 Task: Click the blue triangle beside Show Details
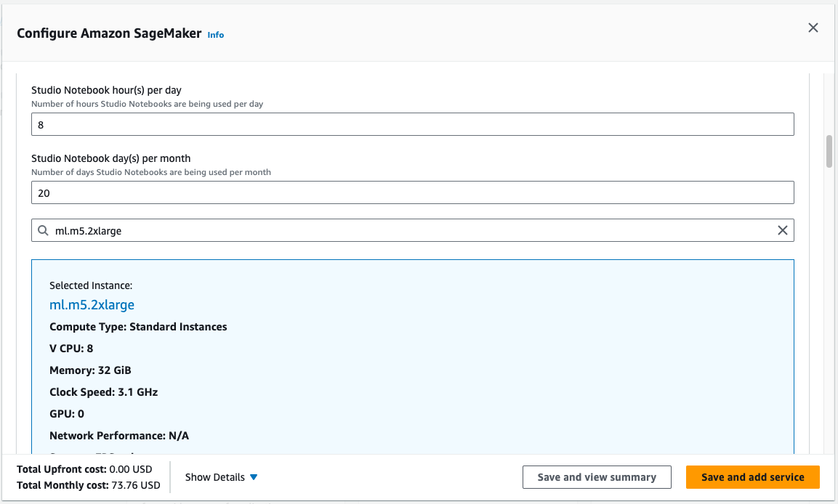point(254,477)
